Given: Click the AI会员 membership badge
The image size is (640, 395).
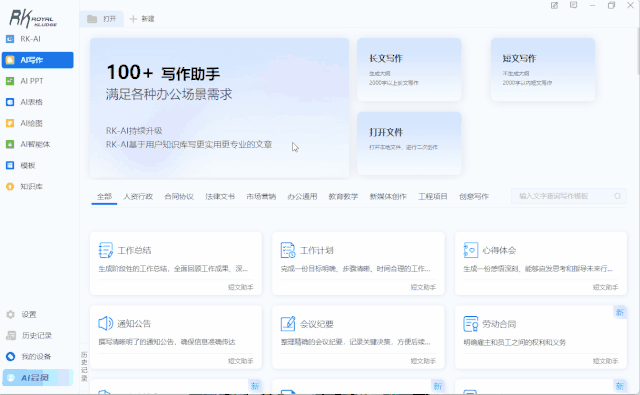Looking at the screenshot, I should (x=38, y=377).
